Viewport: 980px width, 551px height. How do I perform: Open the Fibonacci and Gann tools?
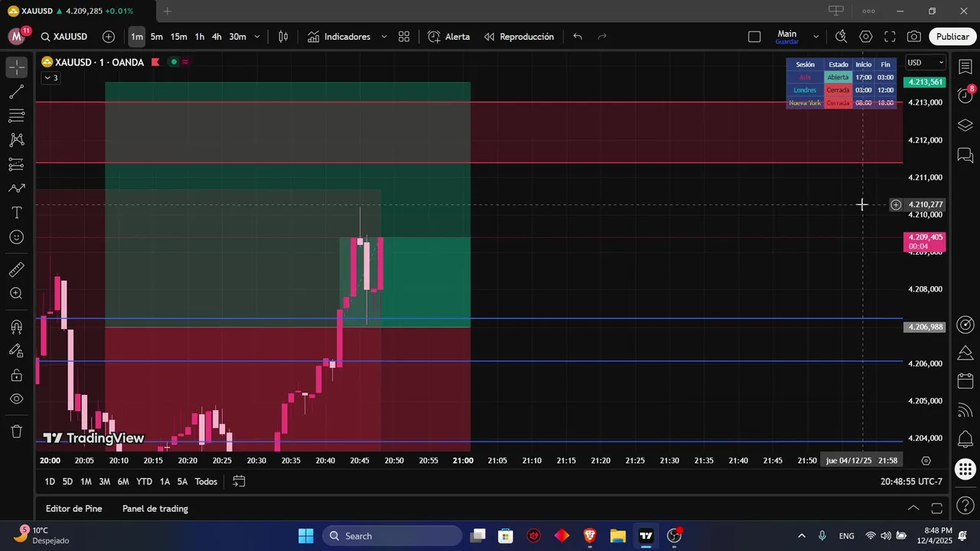click(16, 116)
